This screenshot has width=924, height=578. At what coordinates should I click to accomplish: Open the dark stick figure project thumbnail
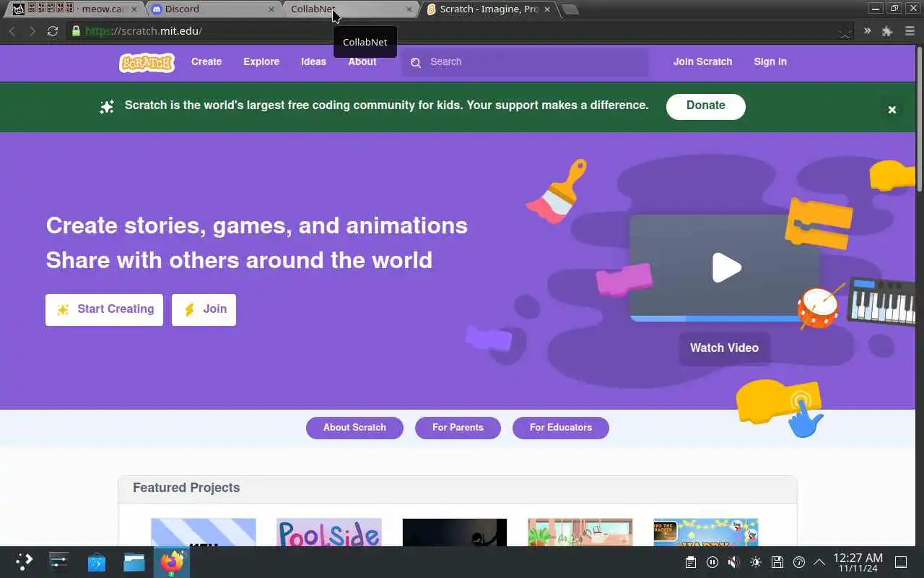[455, 532]
